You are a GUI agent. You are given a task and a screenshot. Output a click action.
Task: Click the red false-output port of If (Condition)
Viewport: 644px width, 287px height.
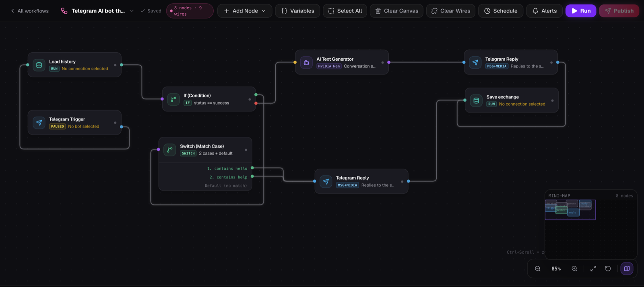(256, 103)
